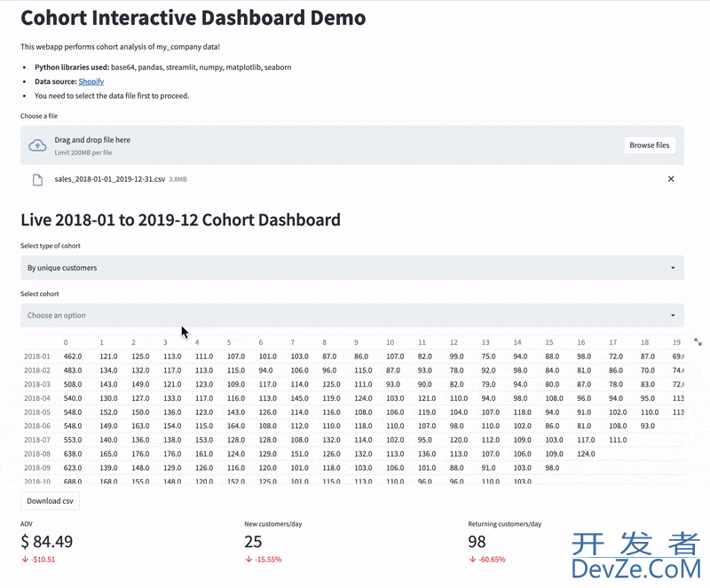The width and height of the screenshot is (710, 588).
Task: Click cell 145.0 in row 2018-04
Action: coord(300,398)
